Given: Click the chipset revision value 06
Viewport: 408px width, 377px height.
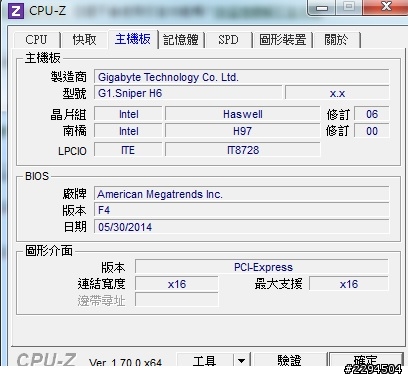Looking at the screenshot, I should pos(372,114).
